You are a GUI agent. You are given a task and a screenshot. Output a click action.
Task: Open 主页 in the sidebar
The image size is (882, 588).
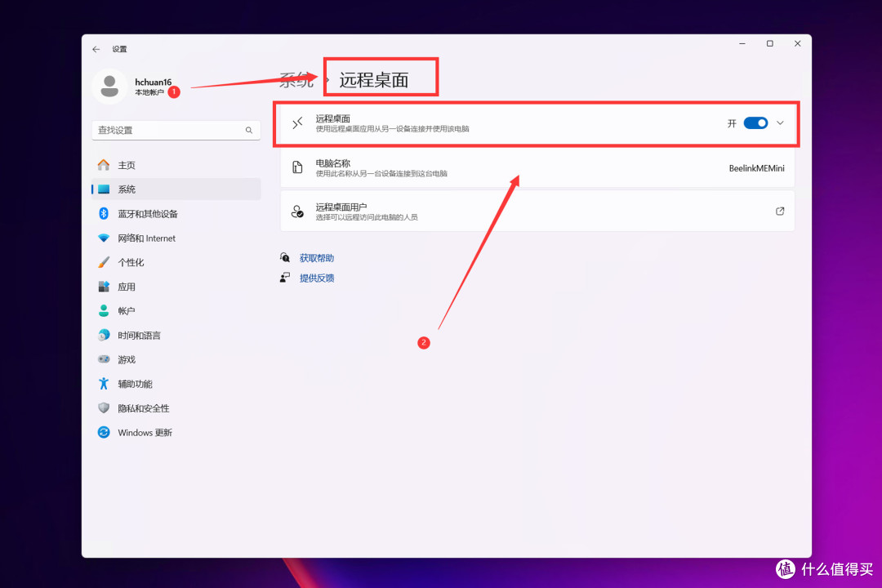pos(176,165)
